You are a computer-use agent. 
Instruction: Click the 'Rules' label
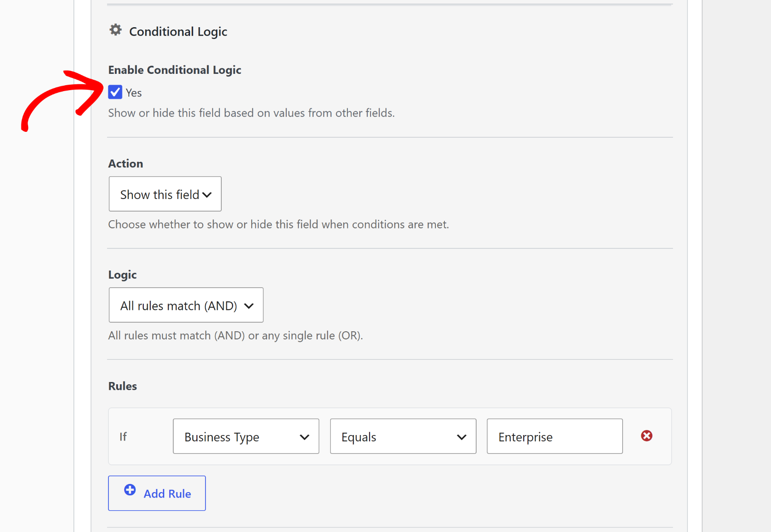(x=122, y=386)
